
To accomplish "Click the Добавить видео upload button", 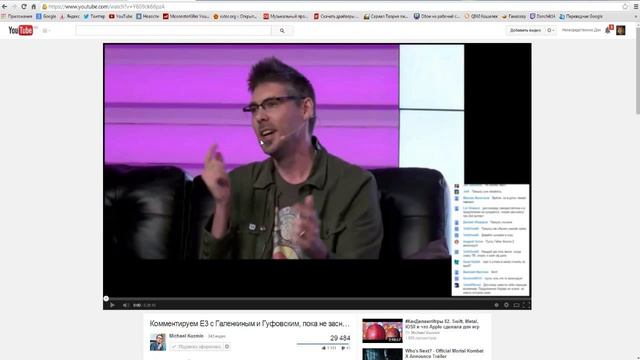I will pos(525,30).
